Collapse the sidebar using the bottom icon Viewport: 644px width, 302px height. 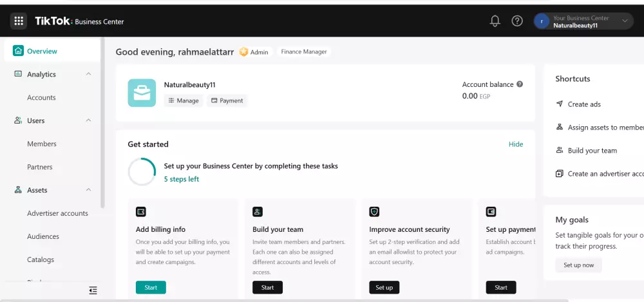pos(93,290)
